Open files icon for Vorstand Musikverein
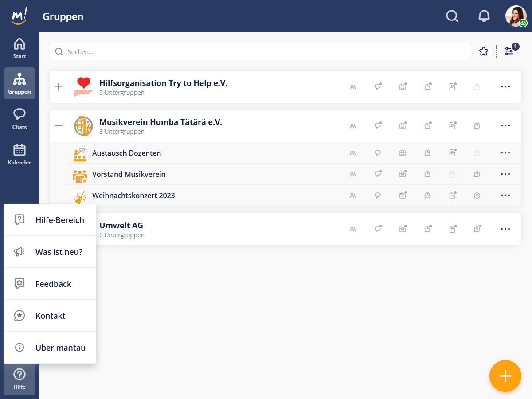The width and height of the screenshot is (532, 399). (x=427, y=174)
